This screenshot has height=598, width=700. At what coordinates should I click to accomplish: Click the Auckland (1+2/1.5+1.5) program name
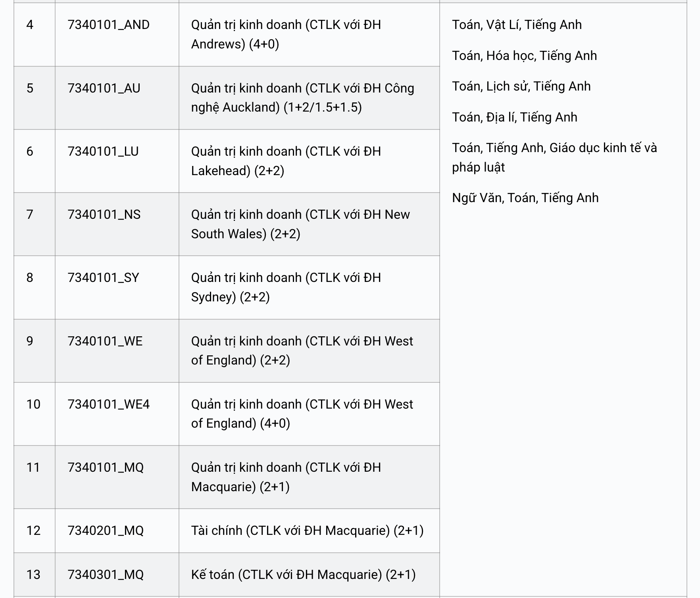pos(302,98)
